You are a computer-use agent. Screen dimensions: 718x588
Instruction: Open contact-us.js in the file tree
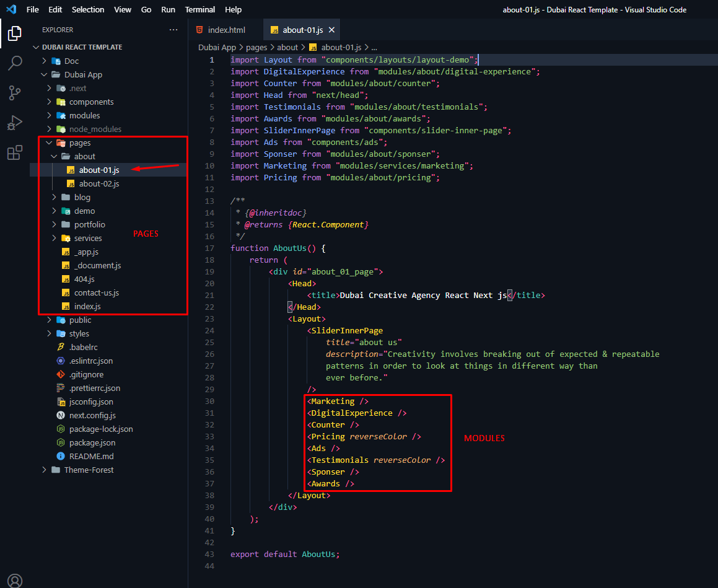click(x=97, y=292)
